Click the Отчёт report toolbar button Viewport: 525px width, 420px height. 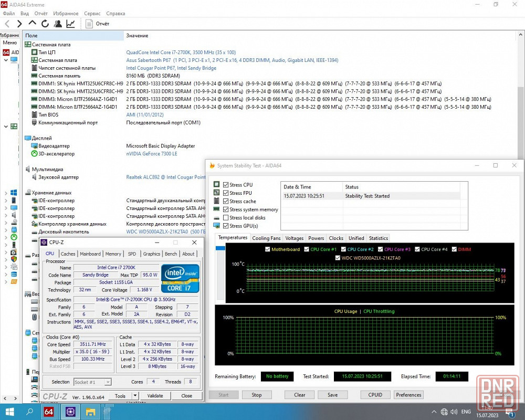coord(98,24)
